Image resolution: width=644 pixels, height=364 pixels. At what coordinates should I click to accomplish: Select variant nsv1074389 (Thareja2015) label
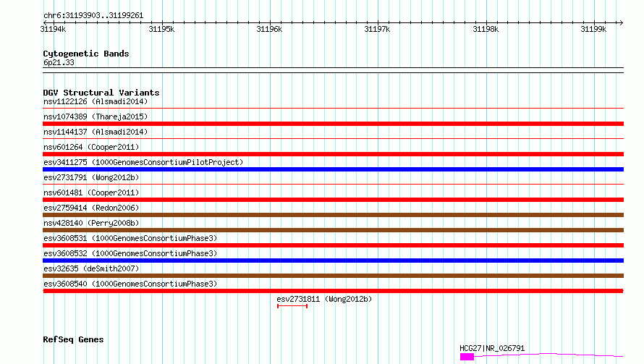click(96, 117)
